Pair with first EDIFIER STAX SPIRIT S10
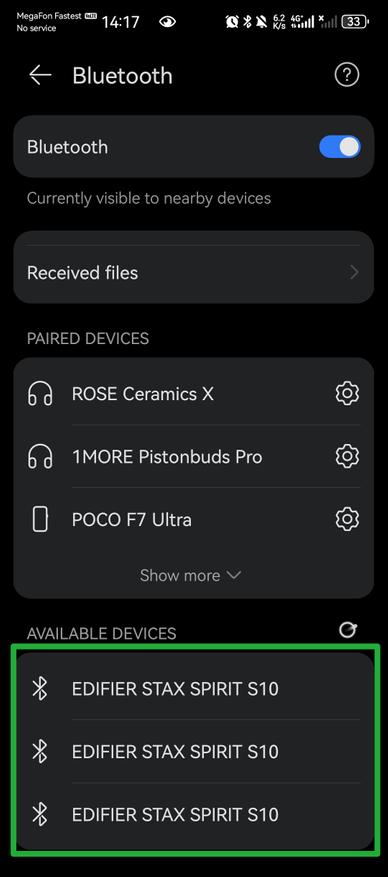Viewport: 388px width, 877px height. tap(193, 688)
